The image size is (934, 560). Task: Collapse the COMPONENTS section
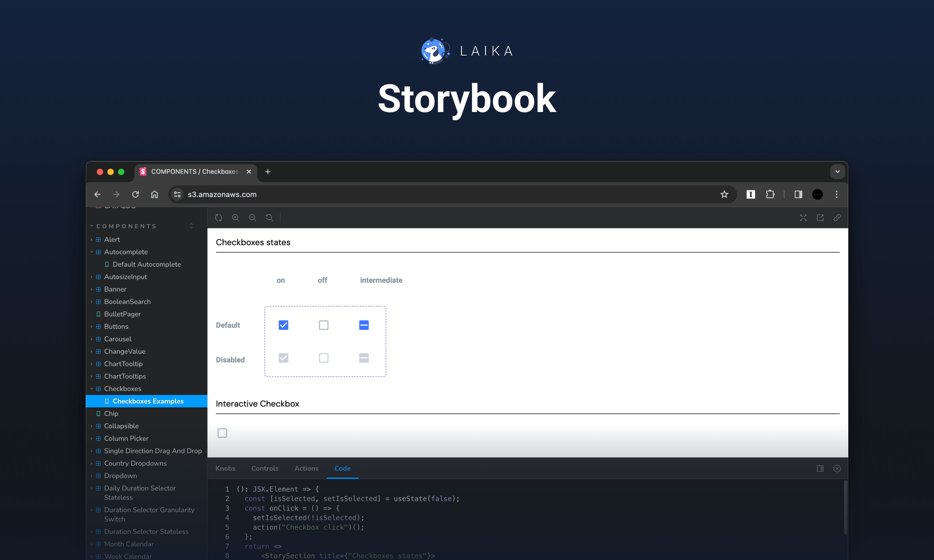(x=92, y=226)
